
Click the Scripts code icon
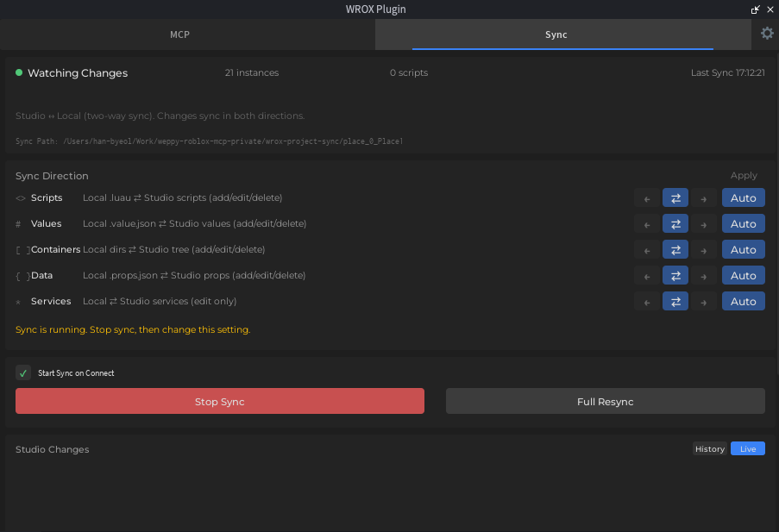point(19,197)
